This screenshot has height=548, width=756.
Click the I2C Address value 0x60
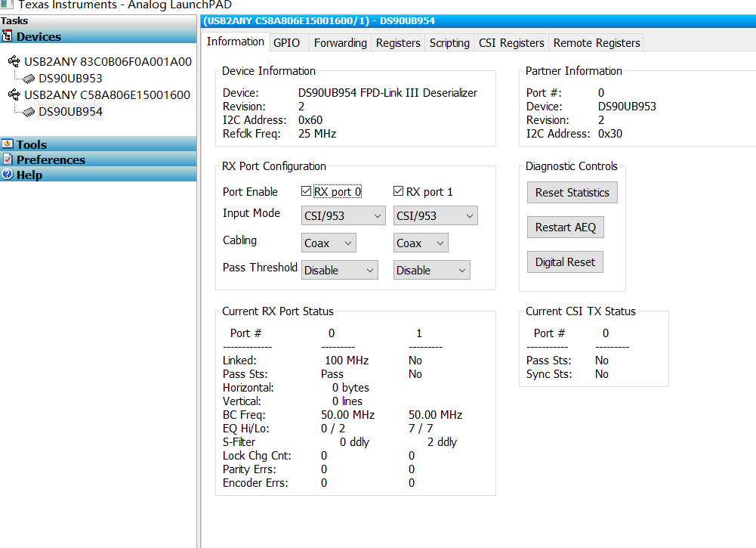(x=310, y=120)
